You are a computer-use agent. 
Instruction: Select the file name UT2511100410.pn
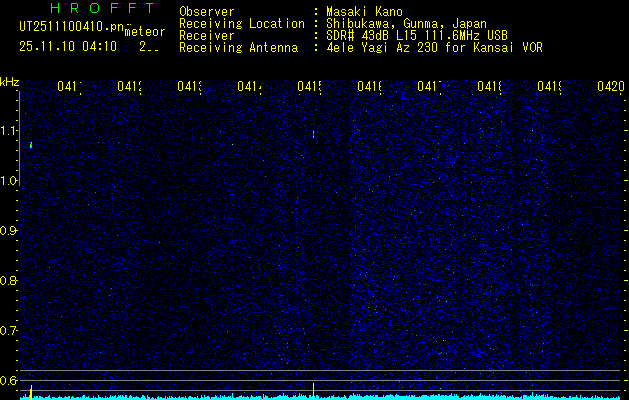[72, 27]
